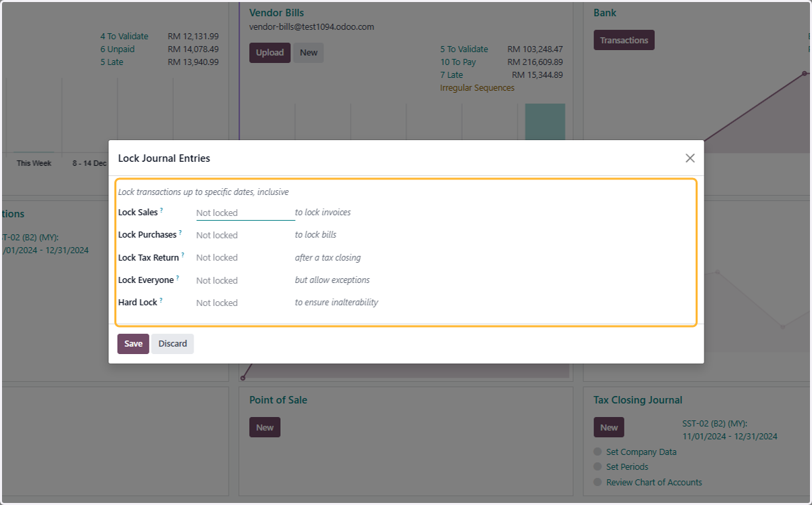Click the 'to ensure inalterability' hint
Screen dimensions: 812x505
pos(336,303)
